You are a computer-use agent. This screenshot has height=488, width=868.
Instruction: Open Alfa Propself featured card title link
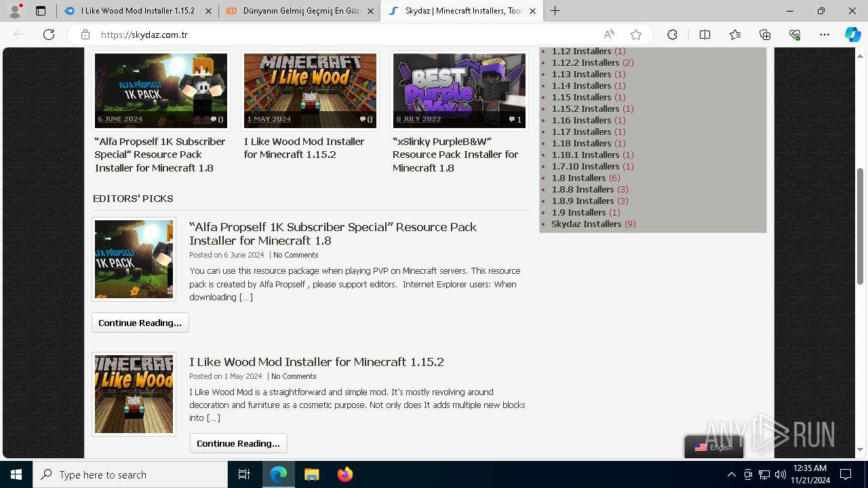pos(160,155)
